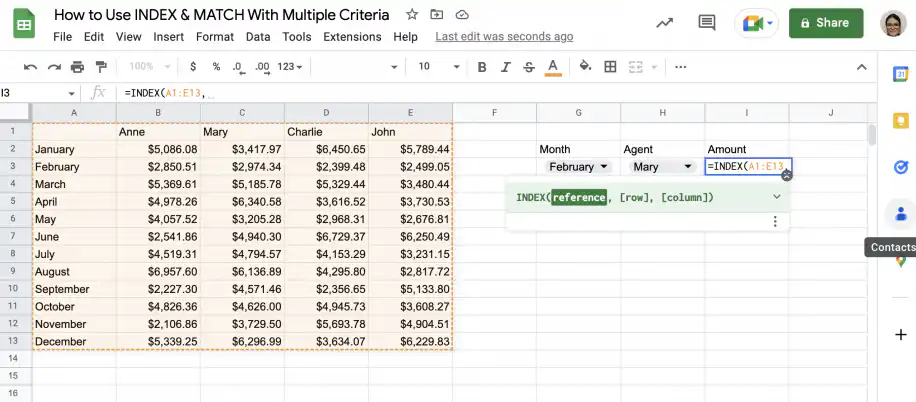Screen dimensions: 916x402
Task: Open the zoom level dropdown
Action: pyautogui.click(x=150, y=67)
